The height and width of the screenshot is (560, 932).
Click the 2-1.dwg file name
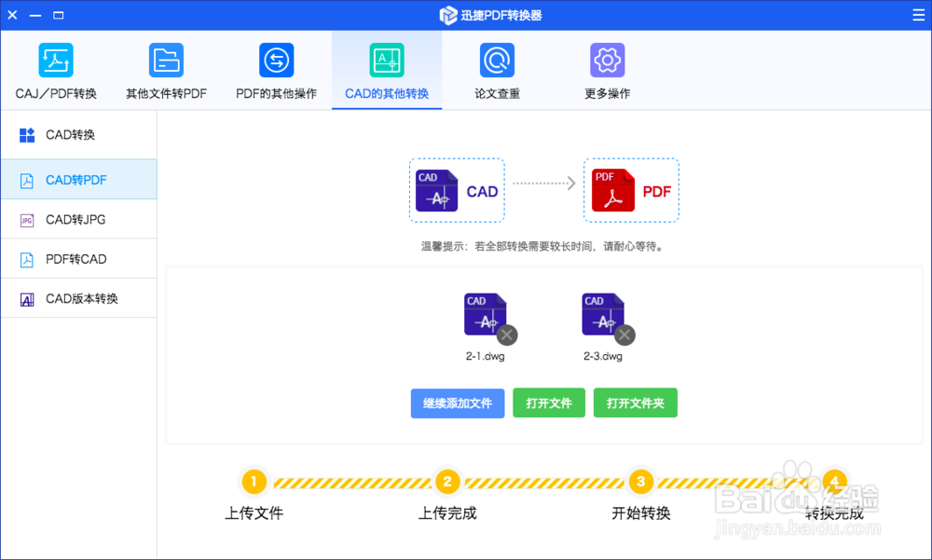[x=485, y=356]
